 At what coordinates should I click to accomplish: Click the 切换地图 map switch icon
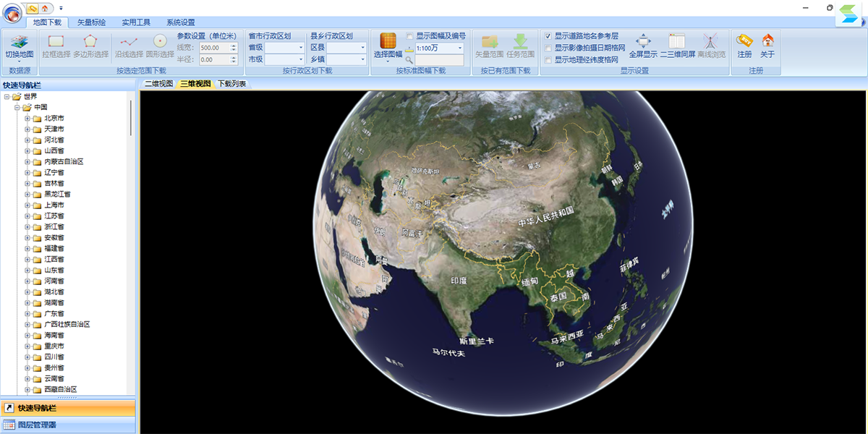pyautogui.click(x=20, y=42)
